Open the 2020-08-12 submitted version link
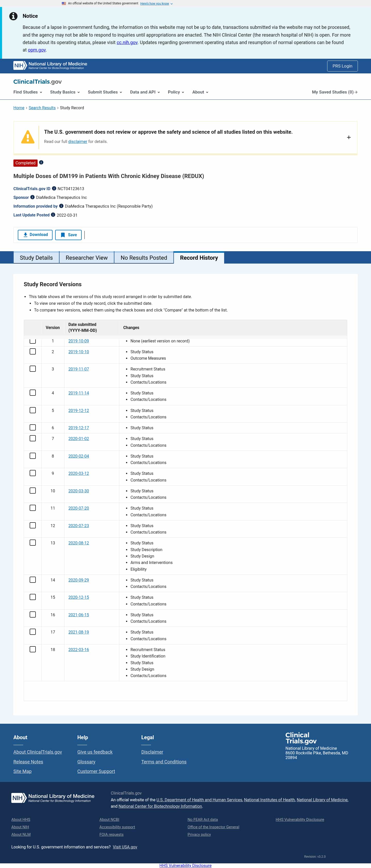The width and height of the screenshot is (371, 868). [79, 543]
